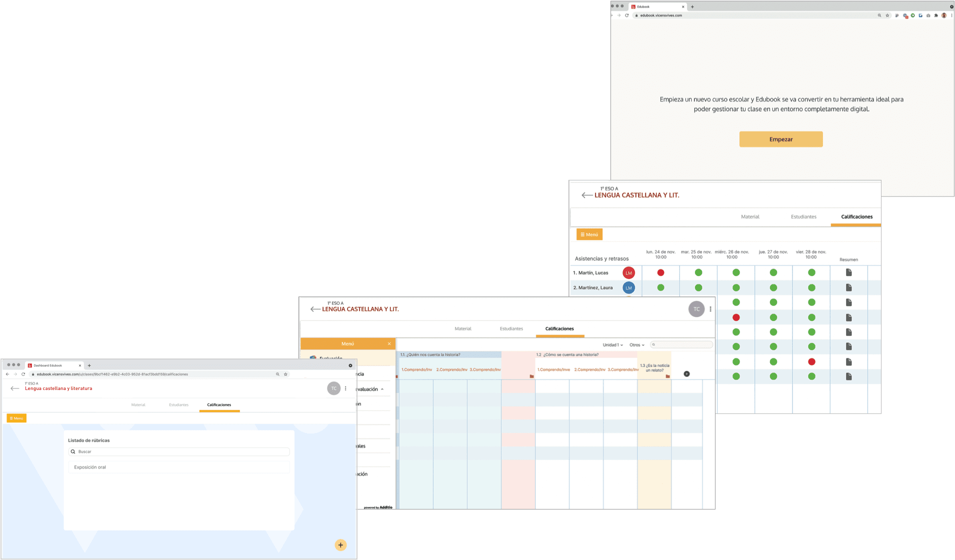
Task: Open folder icon in 1.3 noticia column
Action: point(667,376)
